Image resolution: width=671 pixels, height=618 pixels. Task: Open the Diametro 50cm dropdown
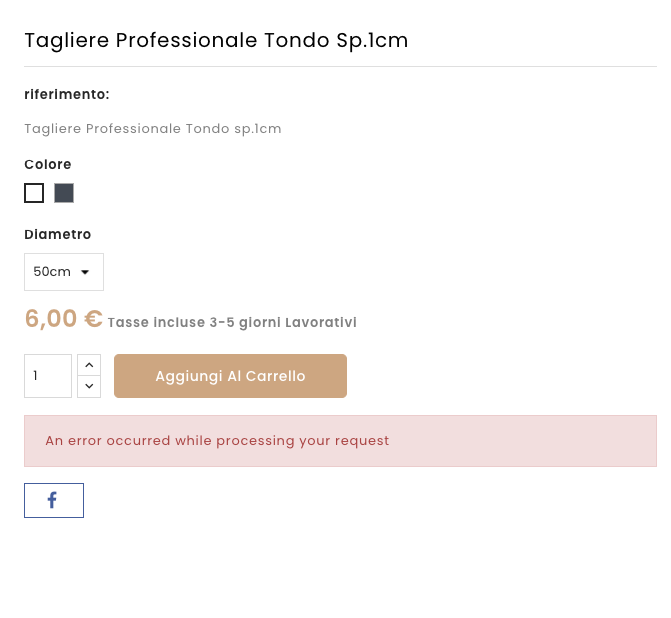pyautogui.click(x=63, y=272)
